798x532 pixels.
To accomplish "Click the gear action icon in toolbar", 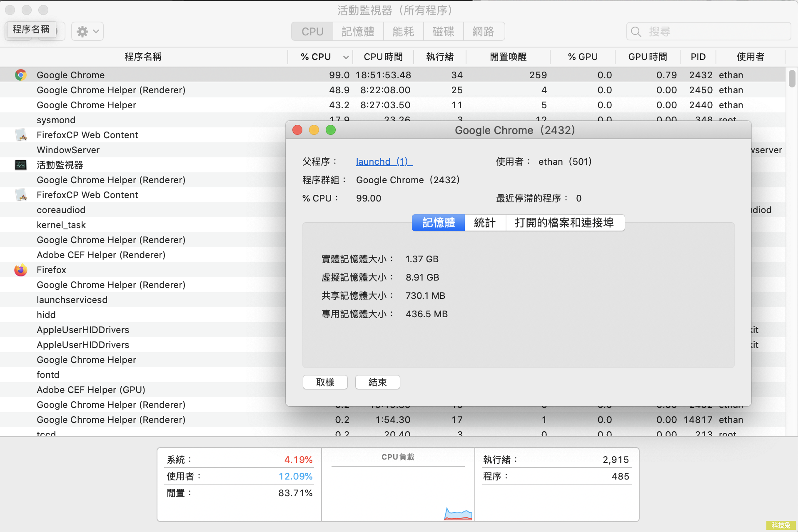I will point(82,32).
